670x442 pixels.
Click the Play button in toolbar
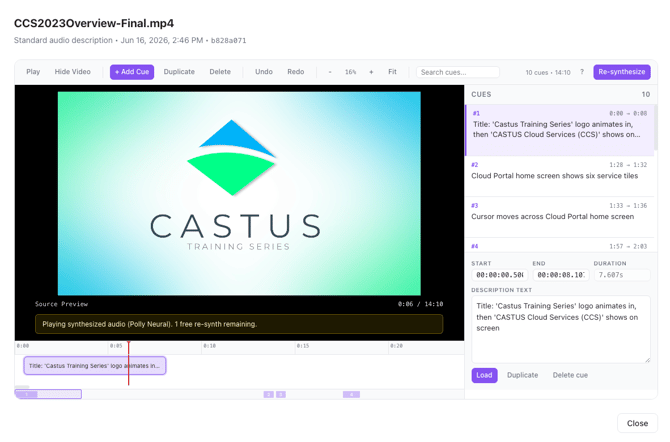pyautogui.click(x=33, y=72)
